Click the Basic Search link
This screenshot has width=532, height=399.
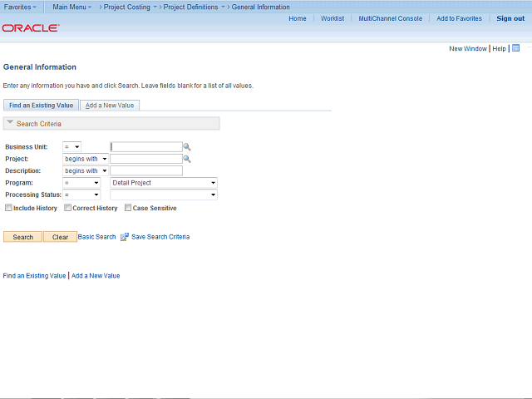click(97, 237)
